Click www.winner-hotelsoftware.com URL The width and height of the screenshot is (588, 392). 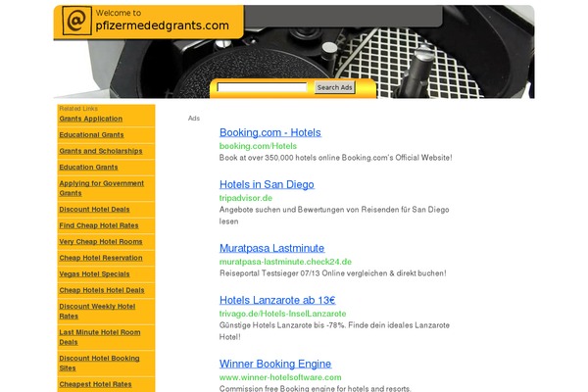(280, 377)
